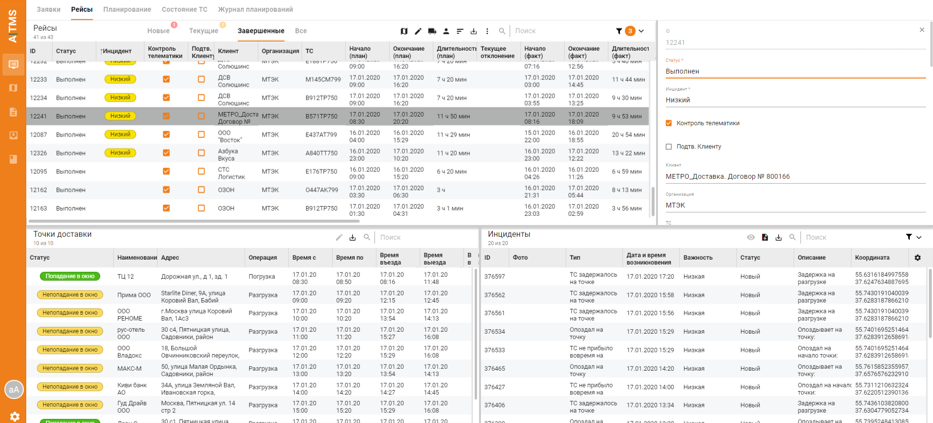Click the pencil edit icon in Рейсы toolbar
Screen dimensions: 933x423
[418, 31]
